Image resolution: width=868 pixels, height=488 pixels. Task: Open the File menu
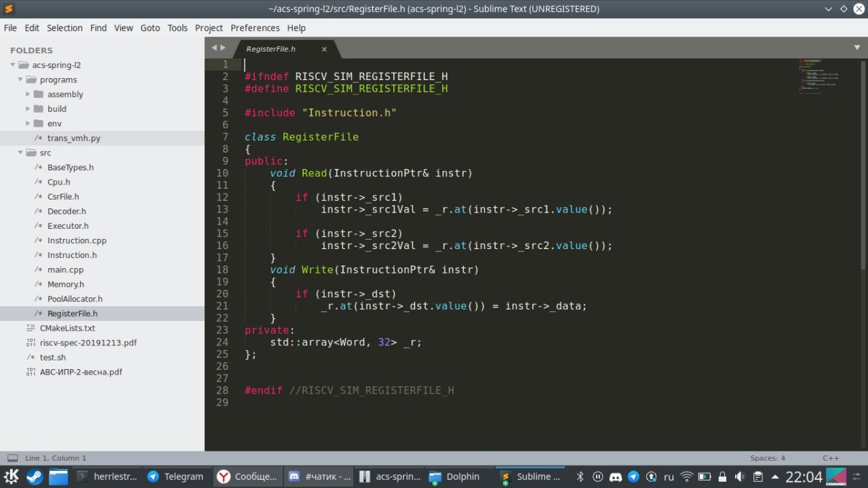click(x=10, y=28)
